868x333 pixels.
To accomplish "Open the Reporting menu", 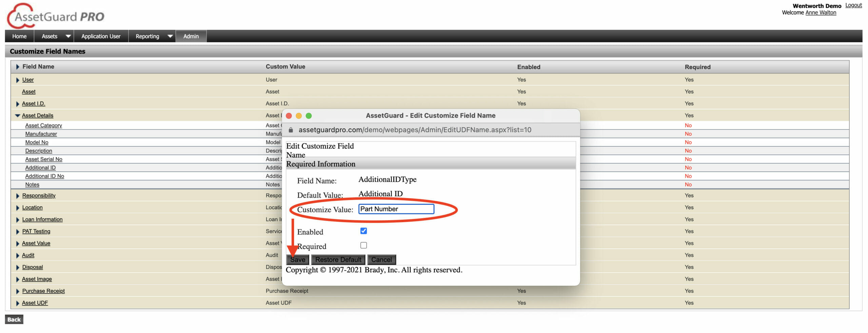I will [x=147, y=36].
